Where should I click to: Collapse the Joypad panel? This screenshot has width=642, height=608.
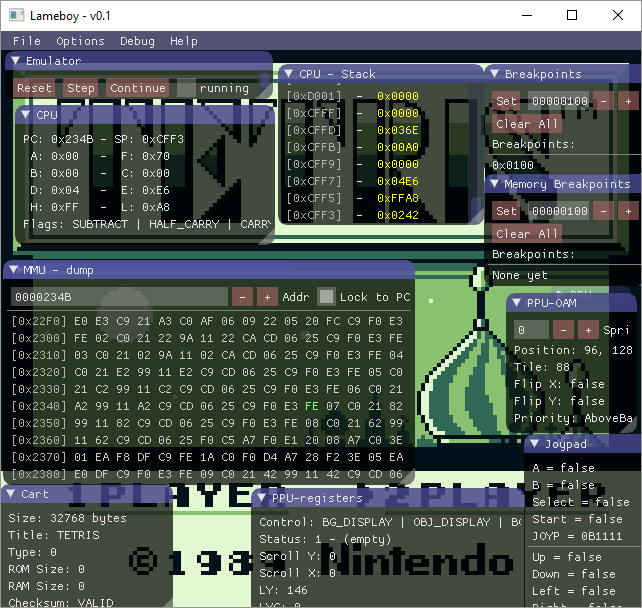pyautogui.click(x=534, y=443)
